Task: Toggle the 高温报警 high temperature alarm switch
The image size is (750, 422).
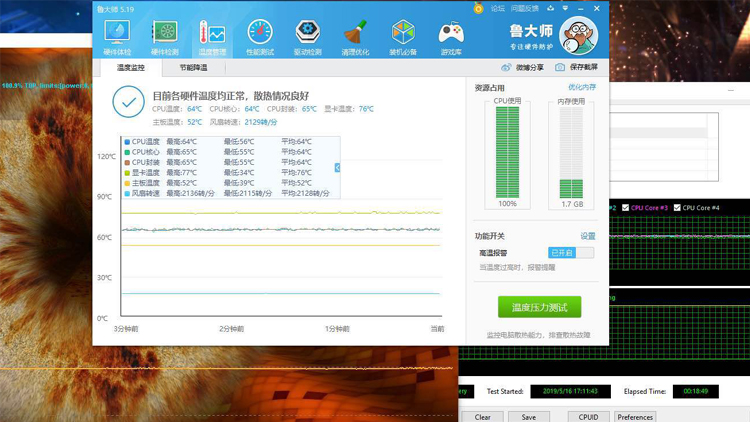Action: pyautogui.click(x=571, y=253)
